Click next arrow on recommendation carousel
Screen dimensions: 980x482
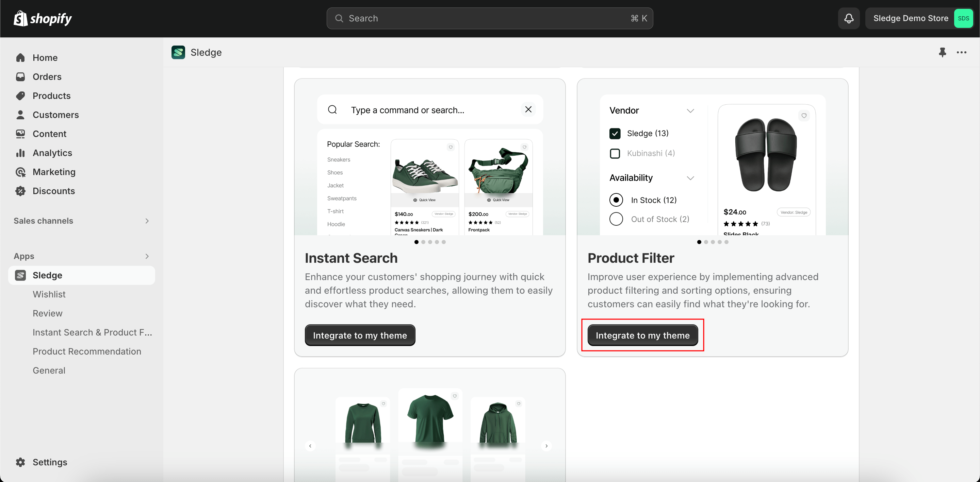(546, 446)
